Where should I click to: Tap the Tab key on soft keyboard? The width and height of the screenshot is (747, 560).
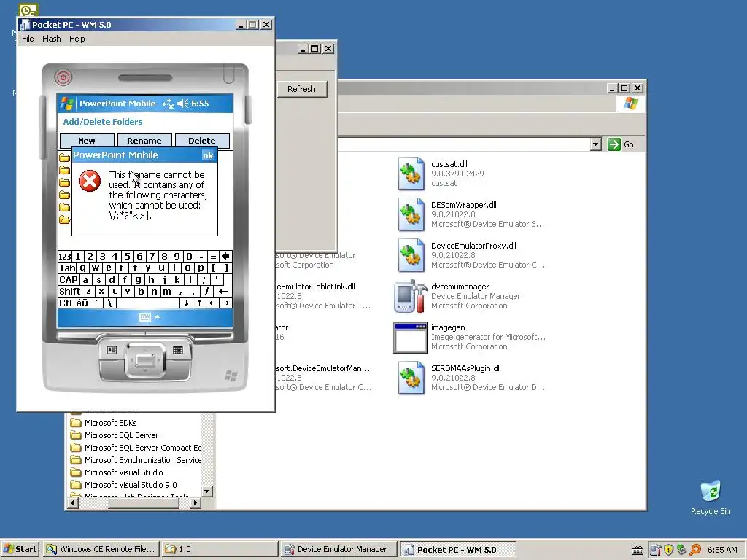[x=67, y=268]
